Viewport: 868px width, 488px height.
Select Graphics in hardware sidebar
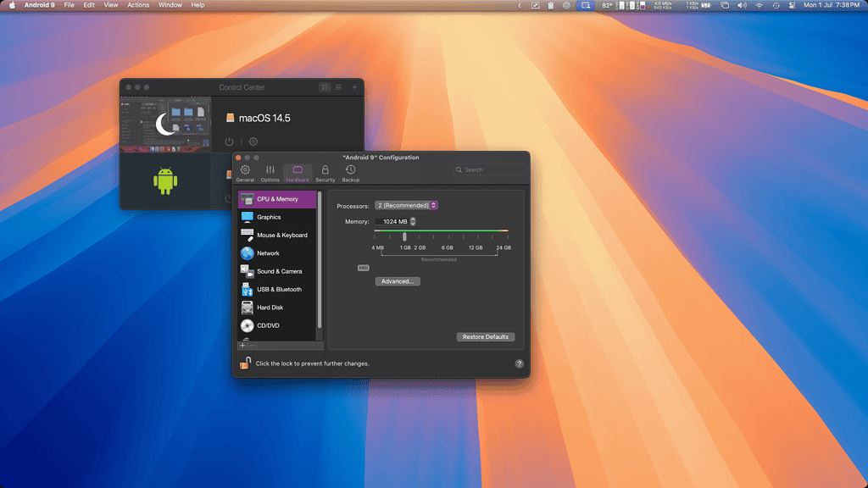pyautogui.click(x=269, y=217)
